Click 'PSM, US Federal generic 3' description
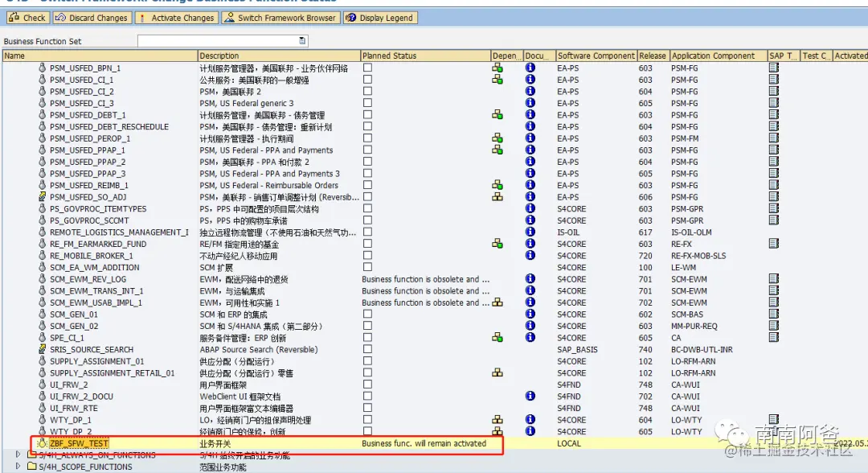Screen dimensions: 868x473 (247, 103)
